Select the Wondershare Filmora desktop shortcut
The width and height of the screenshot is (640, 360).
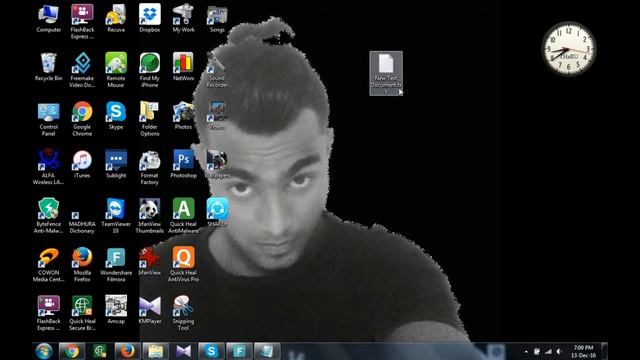click(116, 264)
